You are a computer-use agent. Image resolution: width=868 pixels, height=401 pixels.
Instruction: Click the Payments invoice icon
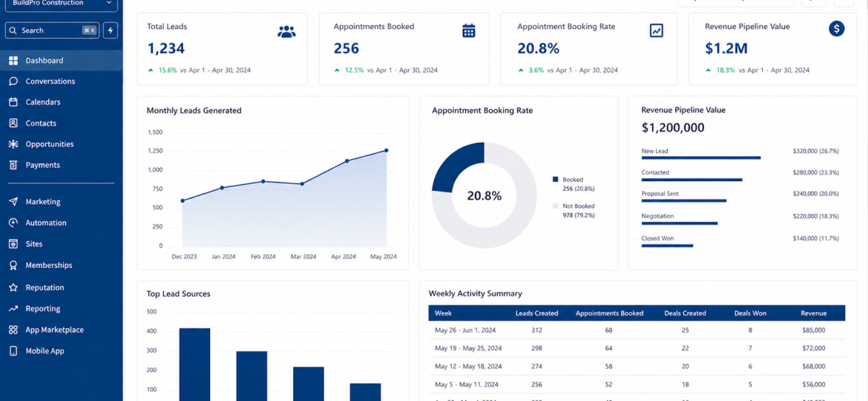(14, 165)
